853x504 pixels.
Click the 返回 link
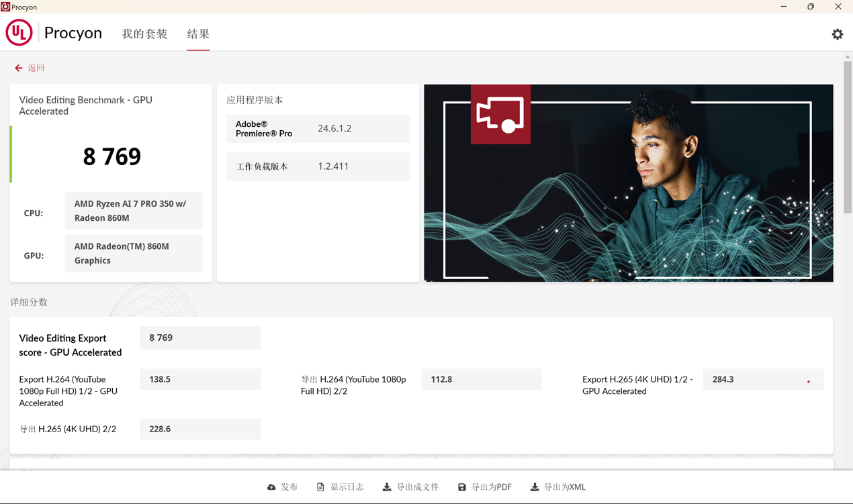tap(36, 68)
